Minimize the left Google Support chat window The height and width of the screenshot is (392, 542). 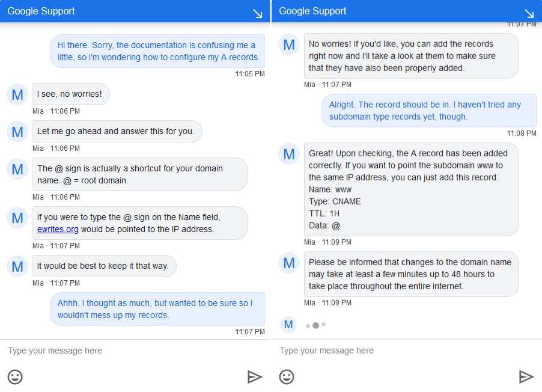tap(258, 13)
